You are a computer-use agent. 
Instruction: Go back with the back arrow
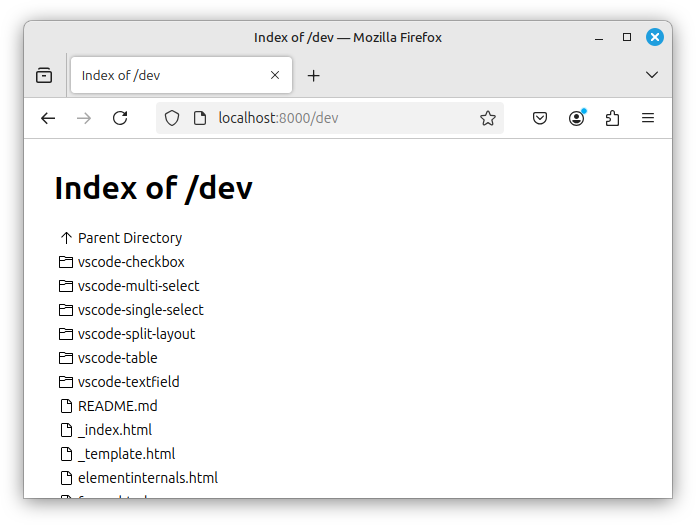[48, 118]
